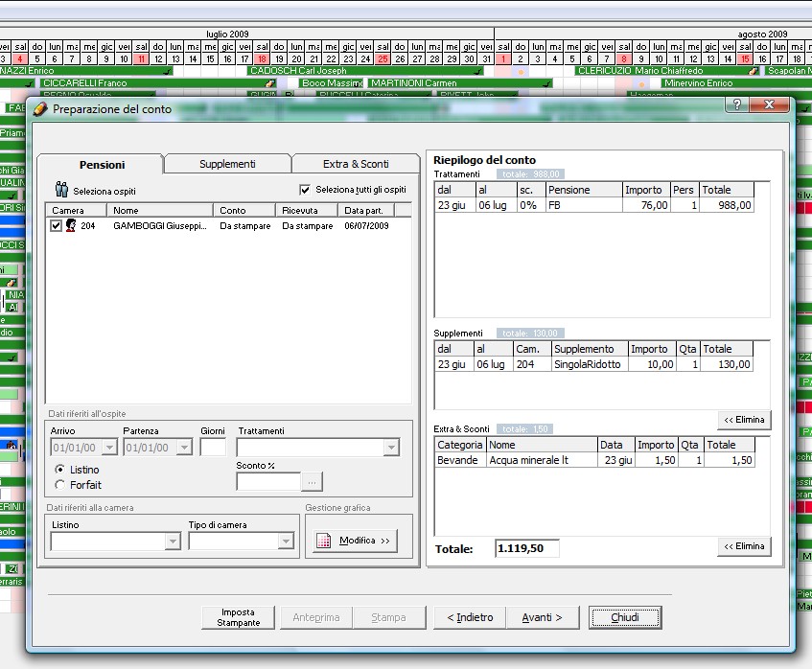The height and width of the screenshot is (669, 812).
Task: Click the Totale field showing 1.119,50
Action: point(526,548)
